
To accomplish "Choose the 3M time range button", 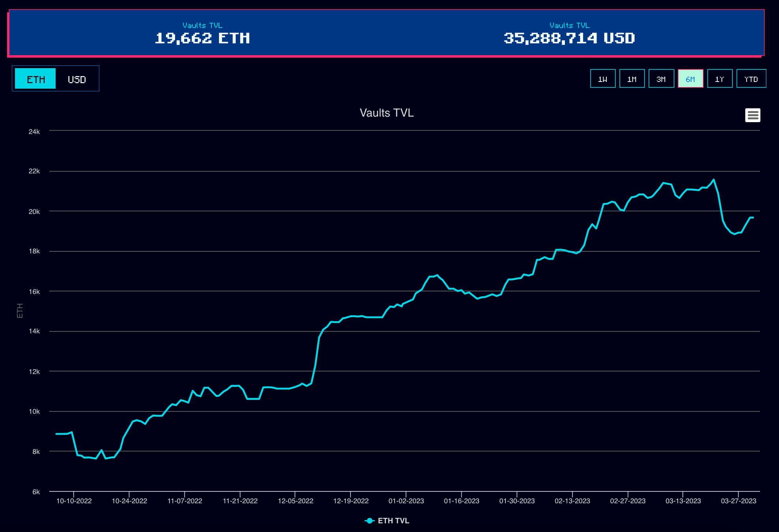I will pyautogui.click(x=661, y=79).
